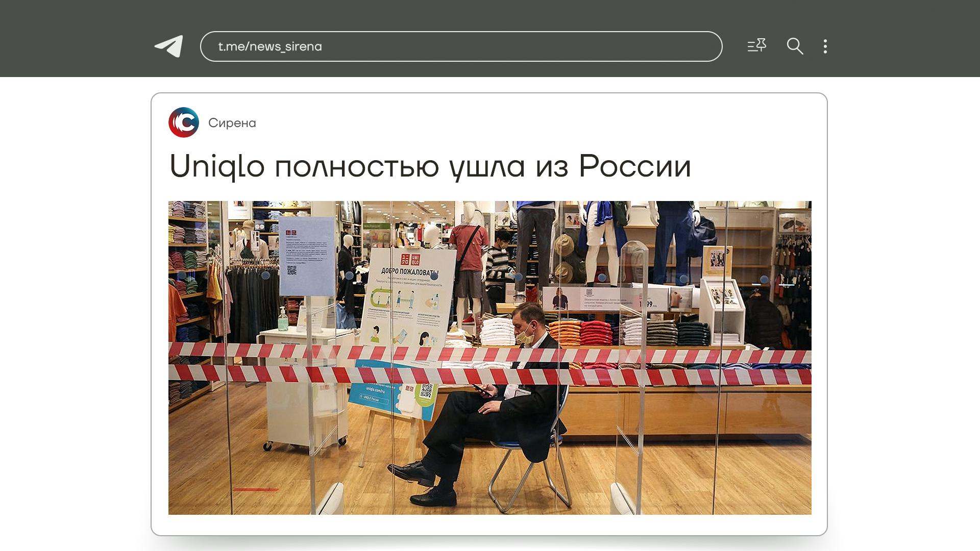Click the QR code on the lower sign

click(427, 391)
